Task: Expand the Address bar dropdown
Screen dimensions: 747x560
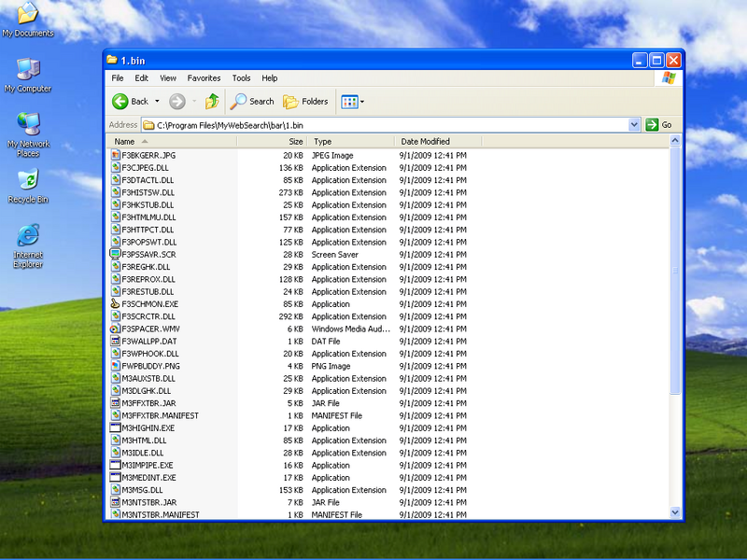Action: (634, 125)
